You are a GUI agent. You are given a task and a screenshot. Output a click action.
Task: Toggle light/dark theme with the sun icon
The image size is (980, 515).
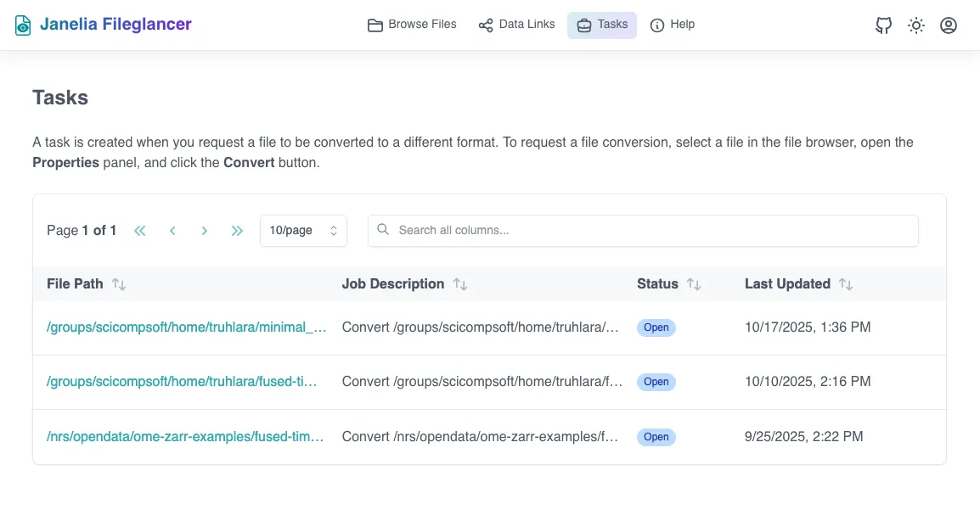(915, 25)
